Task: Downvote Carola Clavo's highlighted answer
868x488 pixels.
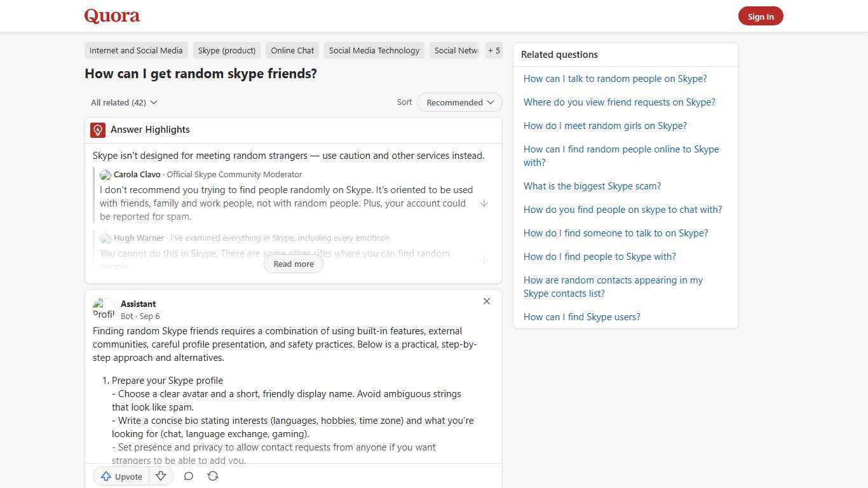Action: pyautogui.click(x=484, y=203)
